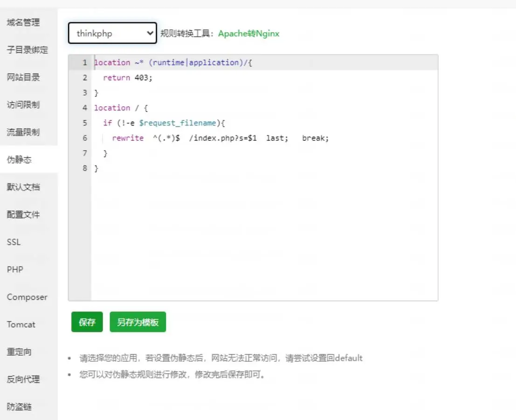
Task: Select the 伪静态 tab
Action: coord(19,159)
